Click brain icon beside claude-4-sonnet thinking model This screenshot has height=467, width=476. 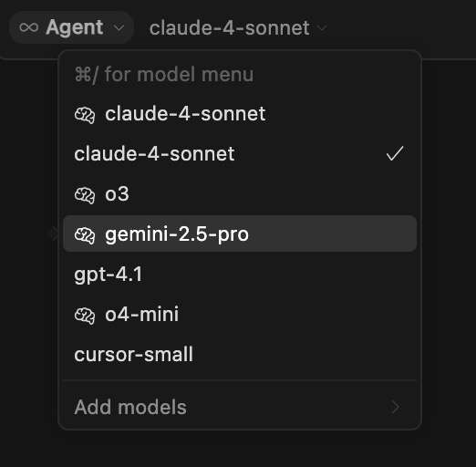(85, 115)
